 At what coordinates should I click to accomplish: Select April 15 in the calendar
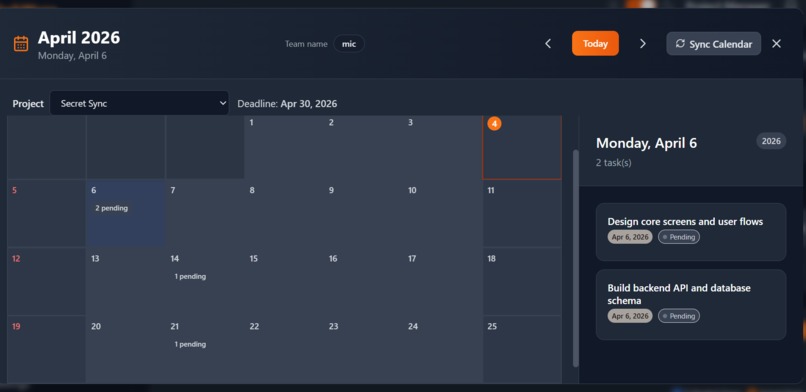[284, 282]
